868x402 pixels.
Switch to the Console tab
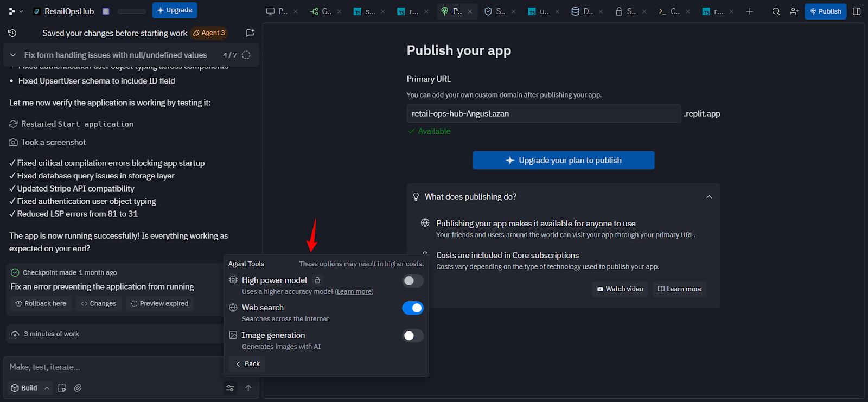(669, 11)
